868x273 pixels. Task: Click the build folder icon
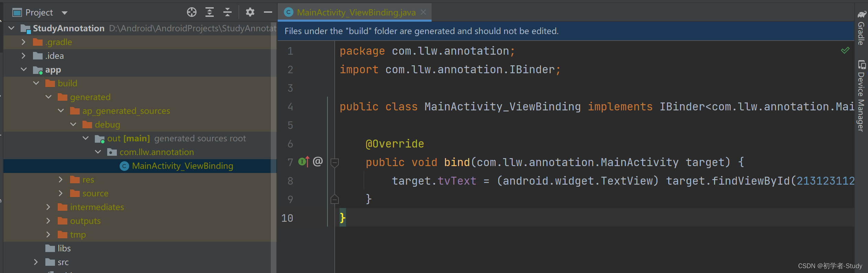(x=50, y=83)
